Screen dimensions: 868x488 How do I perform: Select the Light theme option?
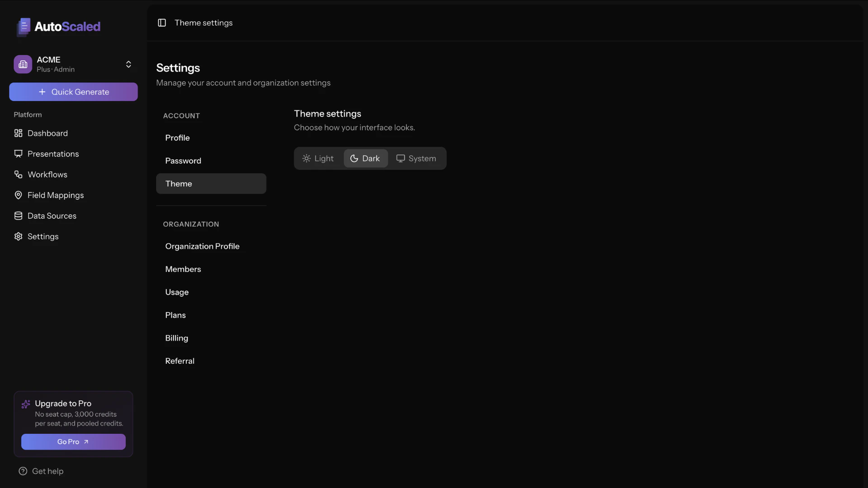click(318, 158)
